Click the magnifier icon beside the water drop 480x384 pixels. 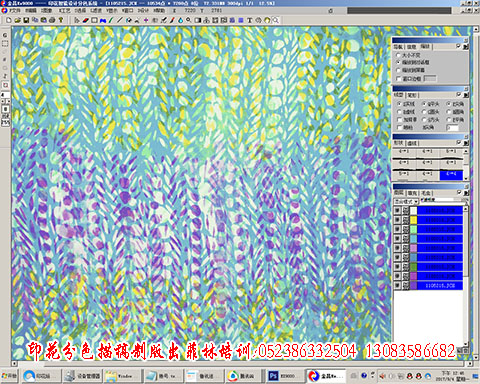point(189,20)
